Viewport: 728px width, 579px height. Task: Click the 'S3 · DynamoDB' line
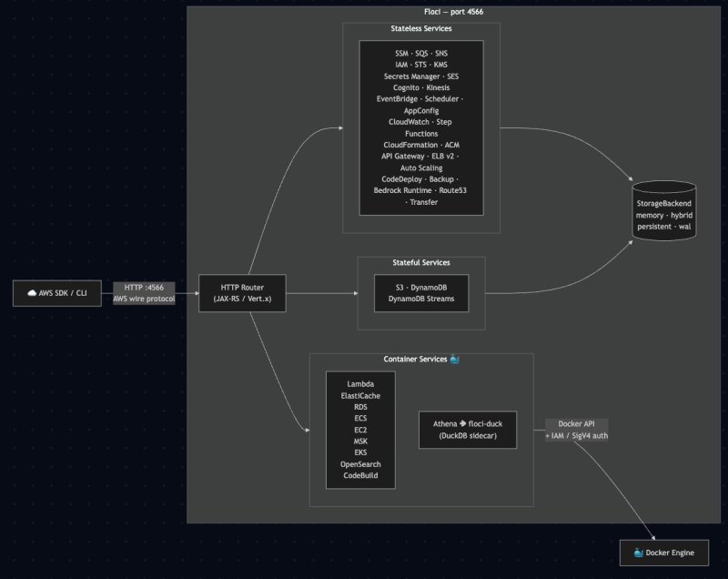pyautogui.click(x=421, y=288)
